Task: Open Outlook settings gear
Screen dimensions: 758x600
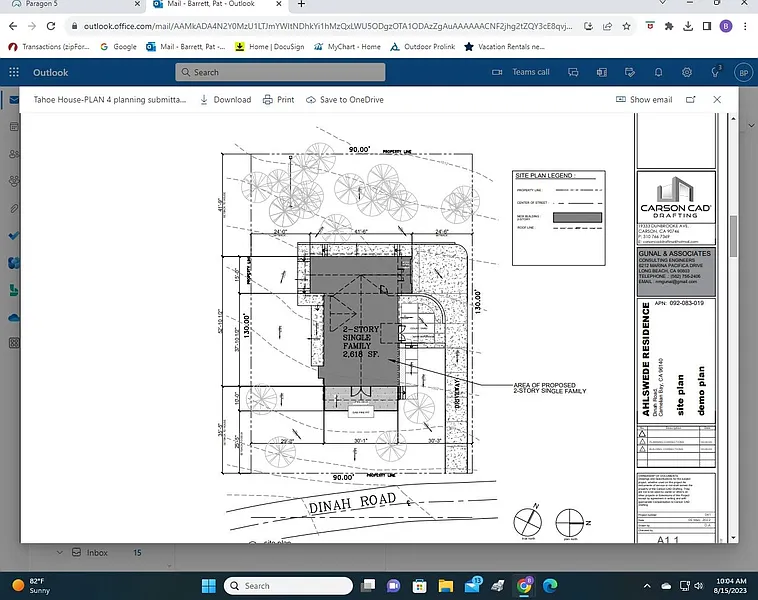Action: pos(687,72)
